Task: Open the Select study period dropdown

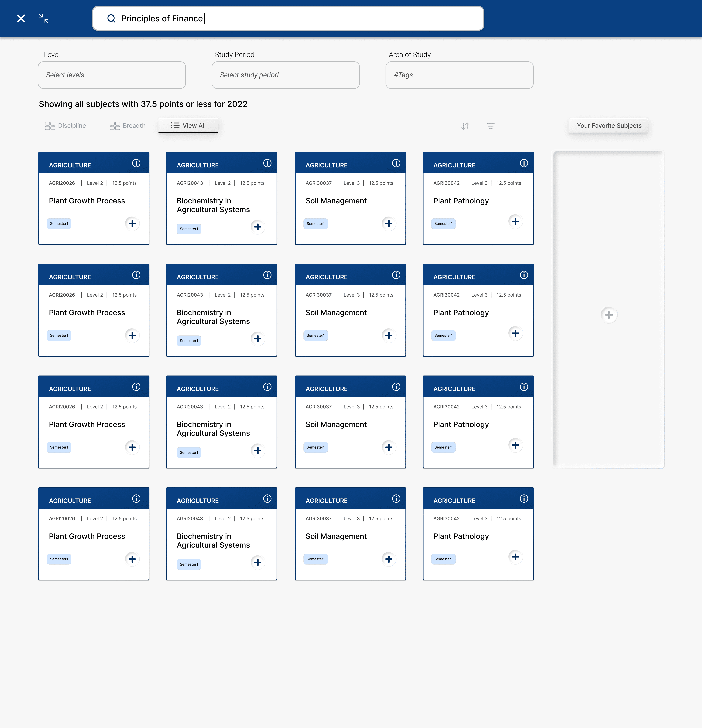Action: (x=285, y=75)
